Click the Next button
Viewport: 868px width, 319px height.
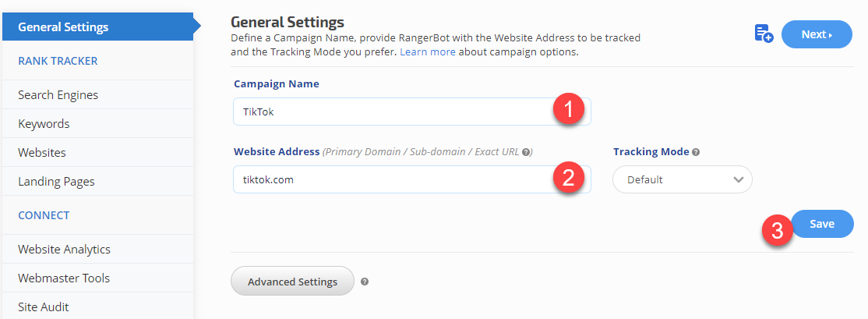[816, 34]
